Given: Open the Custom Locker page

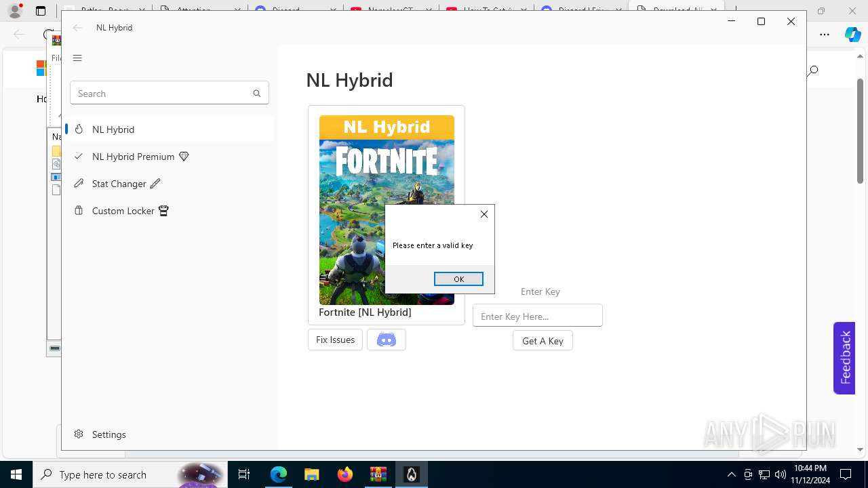Looking at the screenshot, I should [170, 211].
